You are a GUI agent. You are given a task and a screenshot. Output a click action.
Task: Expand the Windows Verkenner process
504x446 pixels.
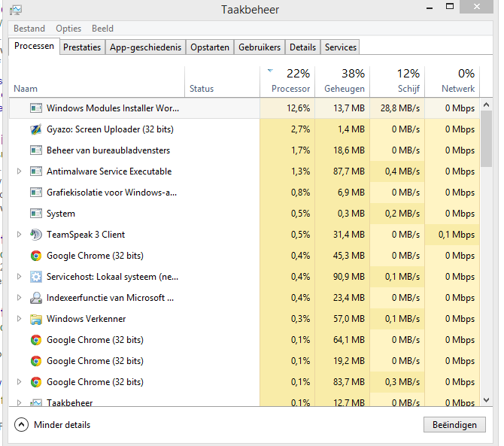coord(19,319)
